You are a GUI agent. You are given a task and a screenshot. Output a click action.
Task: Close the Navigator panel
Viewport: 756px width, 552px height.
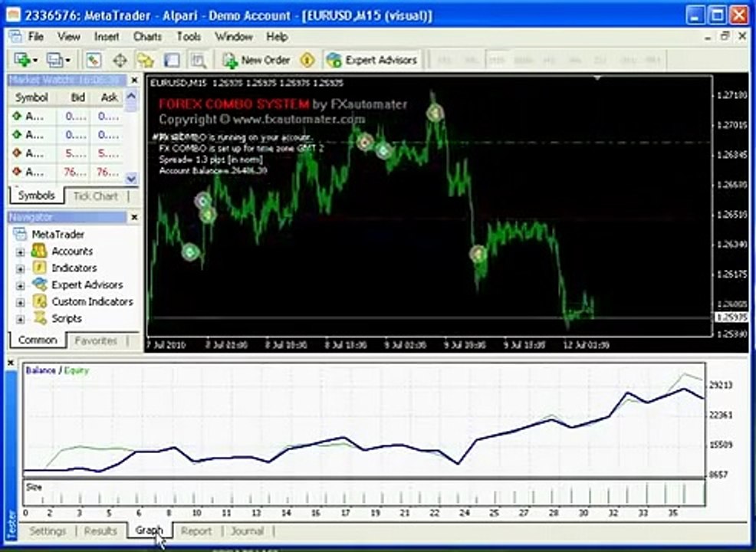tap(134, 218)
